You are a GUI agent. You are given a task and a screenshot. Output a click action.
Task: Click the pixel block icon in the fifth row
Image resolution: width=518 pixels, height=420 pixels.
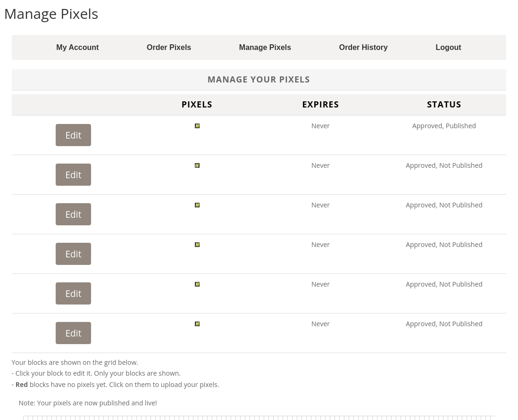click(x=197, y=284)
